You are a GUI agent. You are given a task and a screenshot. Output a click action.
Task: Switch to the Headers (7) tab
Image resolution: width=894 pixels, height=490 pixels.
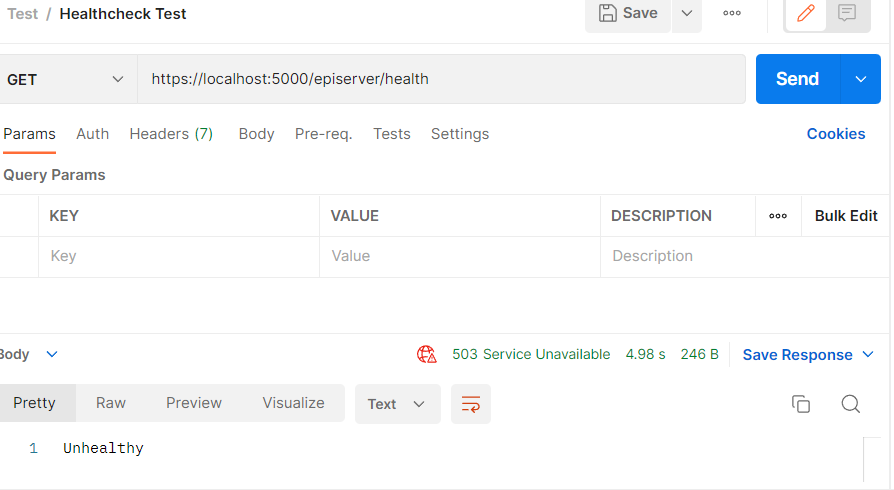pos(171,134)
